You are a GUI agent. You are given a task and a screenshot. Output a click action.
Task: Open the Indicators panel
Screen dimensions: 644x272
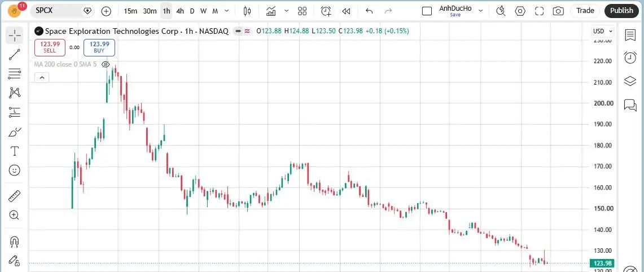tap(271, 11)
